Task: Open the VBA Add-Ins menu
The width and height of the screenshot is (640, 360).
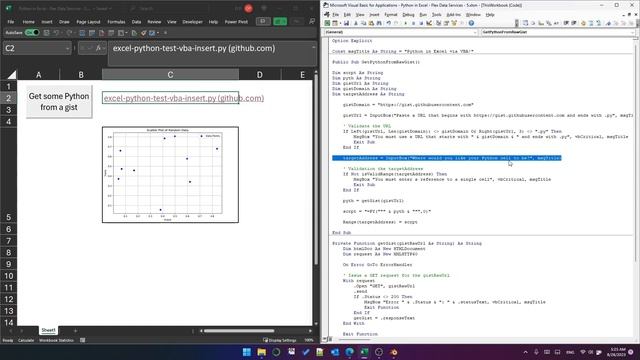Action: (x=453, y=15)
